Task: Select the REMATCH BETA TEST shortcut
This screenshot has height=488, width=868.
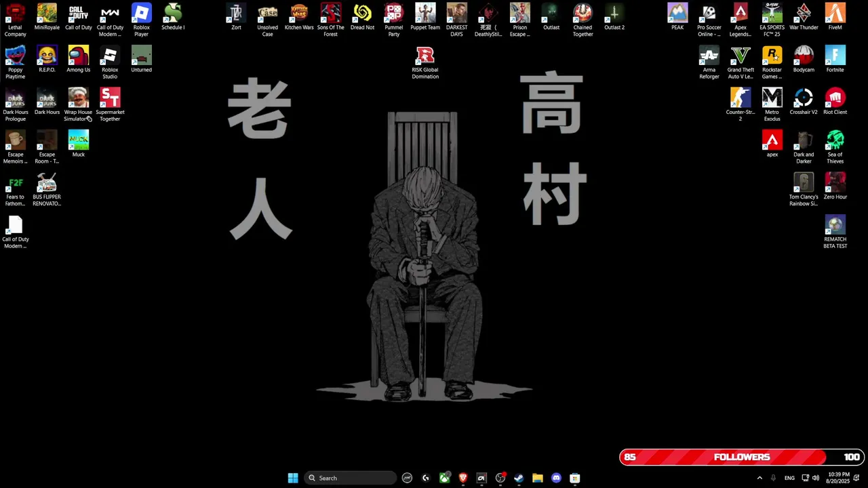Action: point(835,232)
